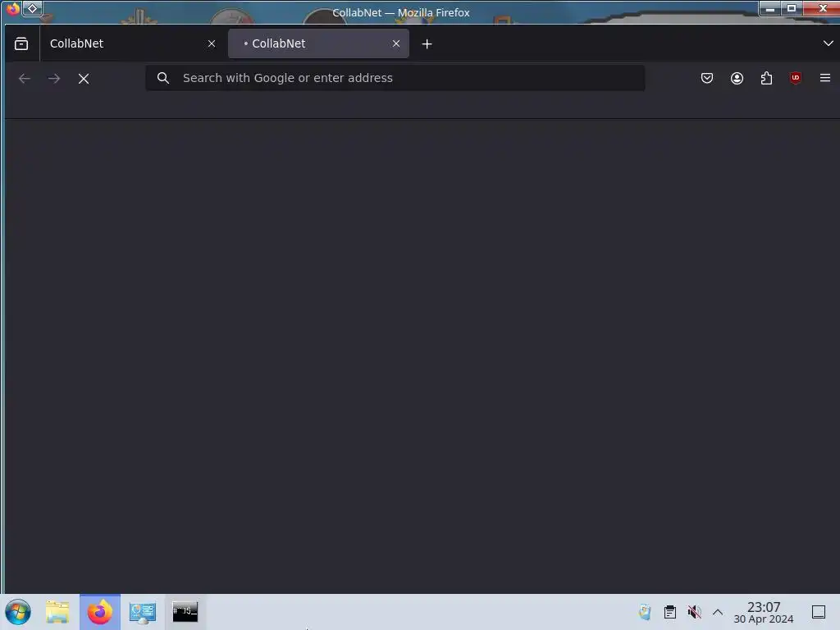This screenshot has width=840, height=630.
Task: Activate Firefox in the taskbar
Action: (100, 612)
